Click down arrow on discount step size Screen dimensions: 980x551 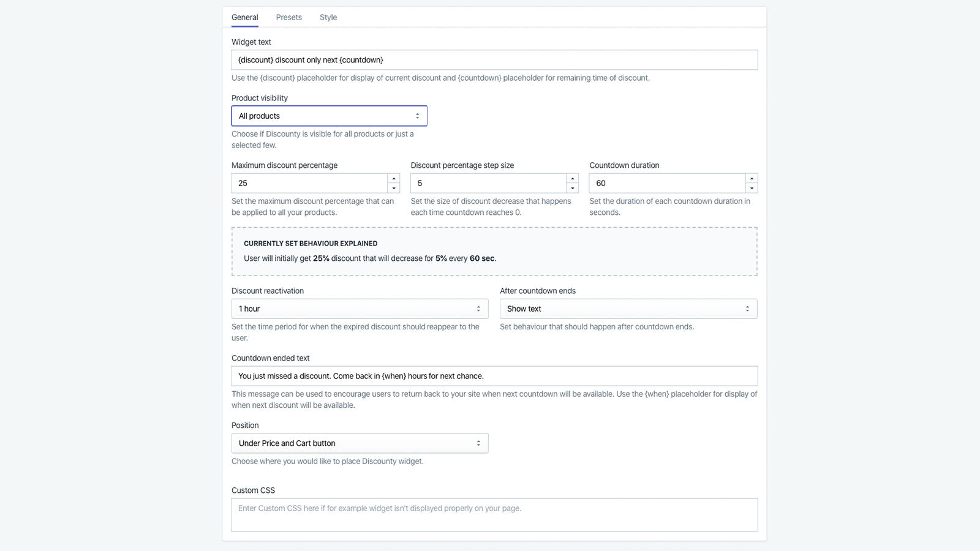pyautogui.click(x=573, y=188)
